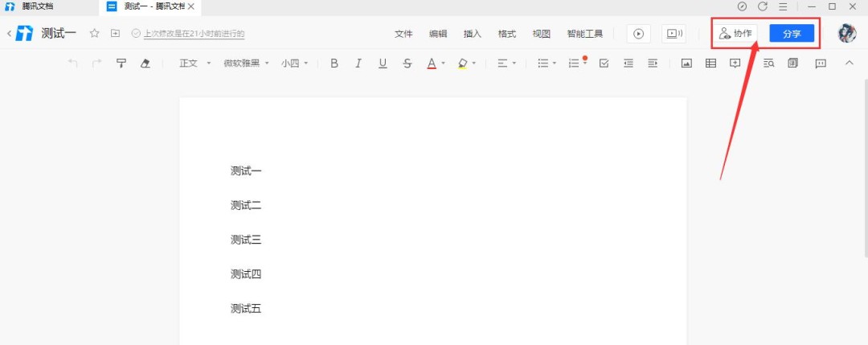The height and width of the screenshot is (345, 868).
Task: Click the compass navigation icon in title bar
Action: pyautogui.click(x=743, y=6)
